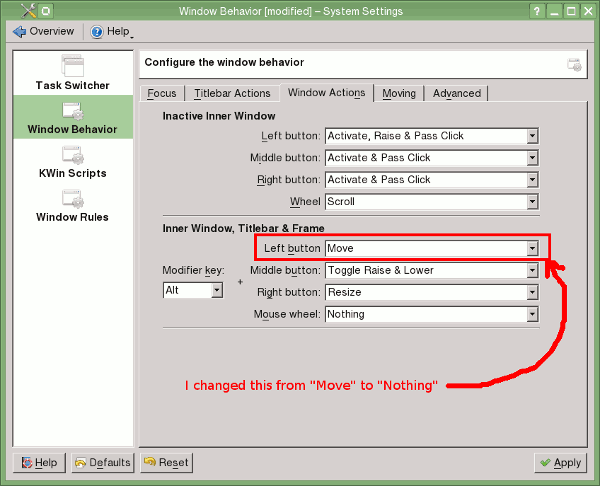
Task: Switch to the Titlebar Actions tab
Action: click(x=232, y=93)
